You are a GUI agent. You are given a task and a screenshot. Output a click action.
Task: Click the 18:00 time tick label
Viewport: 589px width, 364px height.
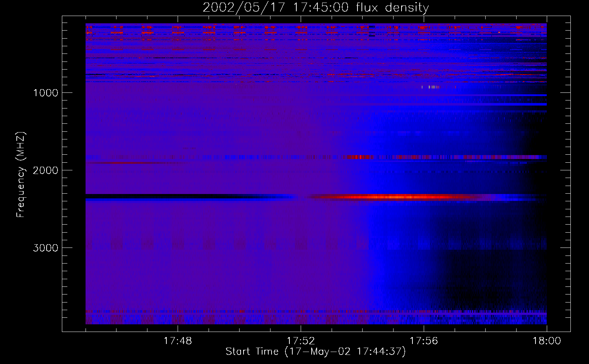[547, 341]
